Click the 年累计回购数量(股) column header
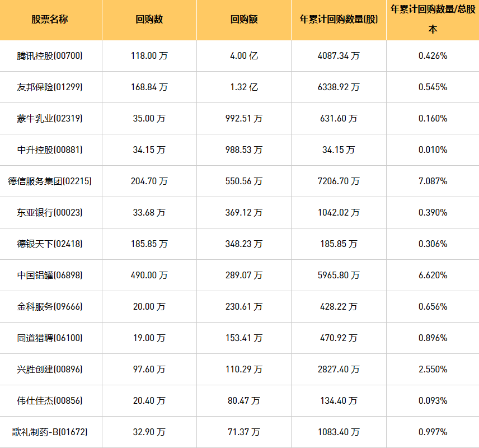Screen dimensions: 479x448 coord(339,19)
